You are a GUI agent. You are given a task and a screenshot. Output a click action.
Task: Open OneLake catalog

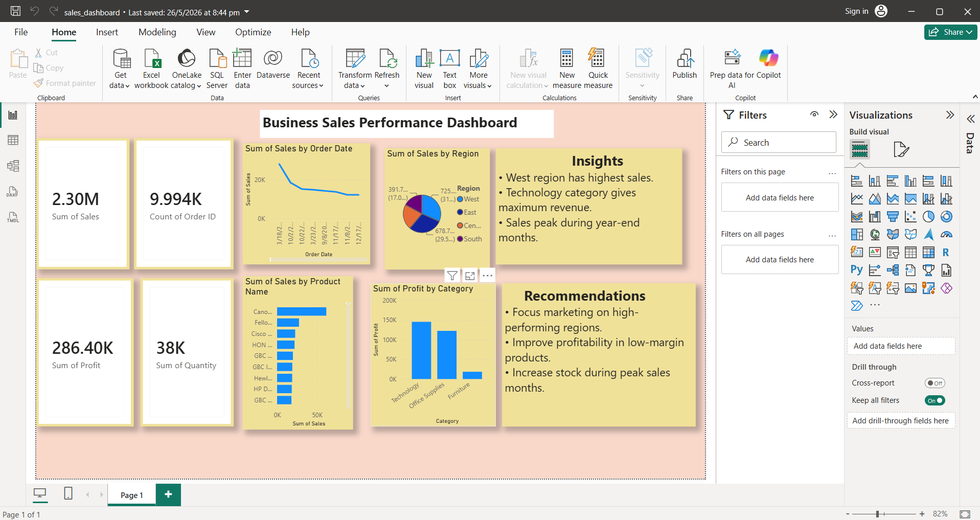pos(187,69)
